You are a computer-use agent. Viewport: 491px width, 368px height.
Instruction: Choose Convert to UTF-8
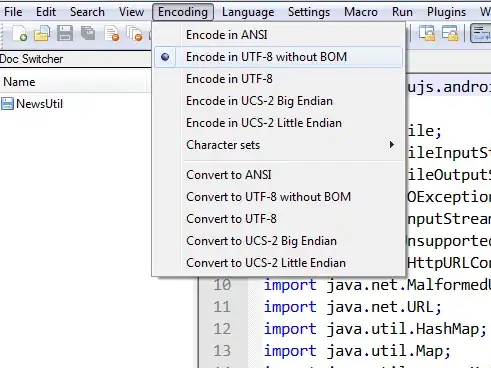pyautogui.click(x=278, y=219)
